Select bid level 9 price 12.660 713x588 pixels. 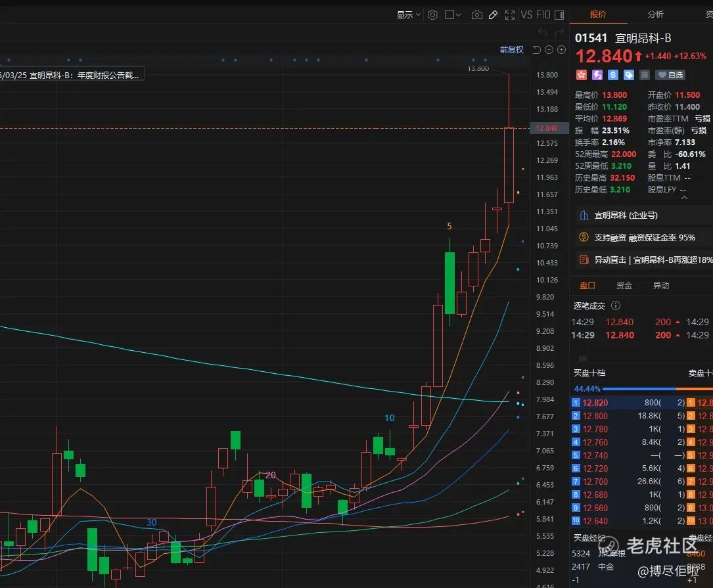point(595,508)
